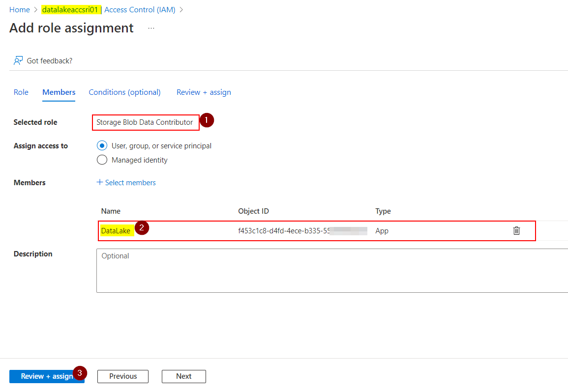Go back with the Previous button
Screen dimensions: 568x392
pos(123,376)
